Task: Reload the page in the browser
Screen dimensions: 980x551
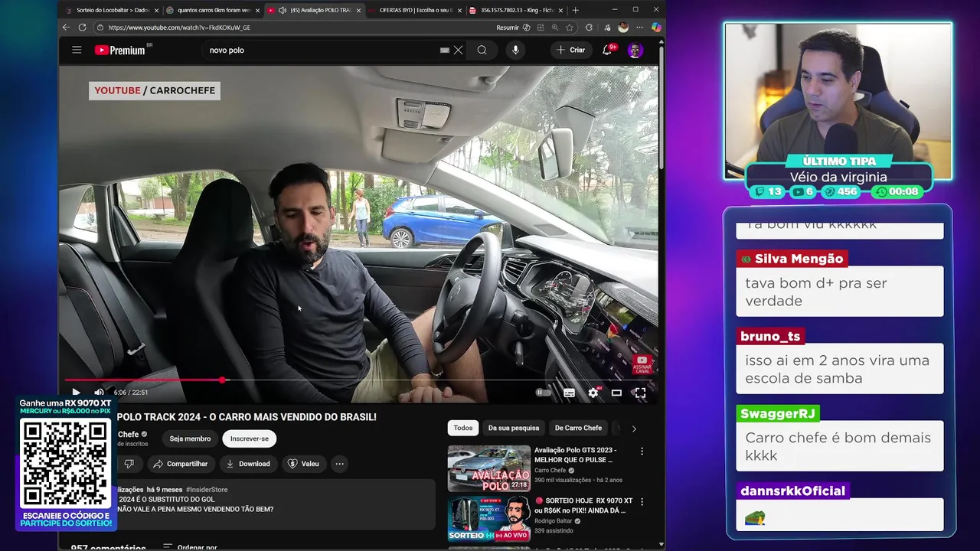Action: (82, 28)
